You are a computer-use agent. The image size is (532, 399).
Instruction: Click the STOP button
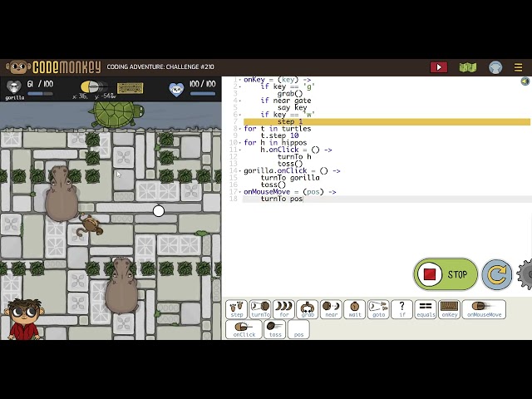(x=446, y=274)
